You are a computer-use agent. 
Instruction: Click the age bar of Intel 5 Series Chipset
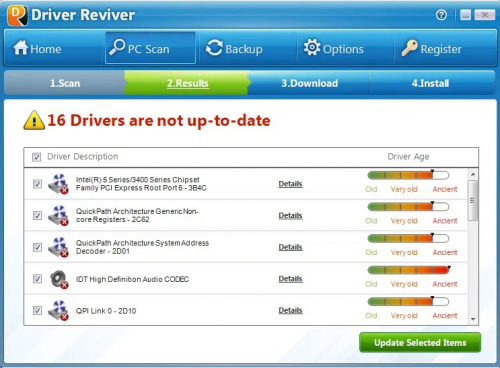pos(408,175)
